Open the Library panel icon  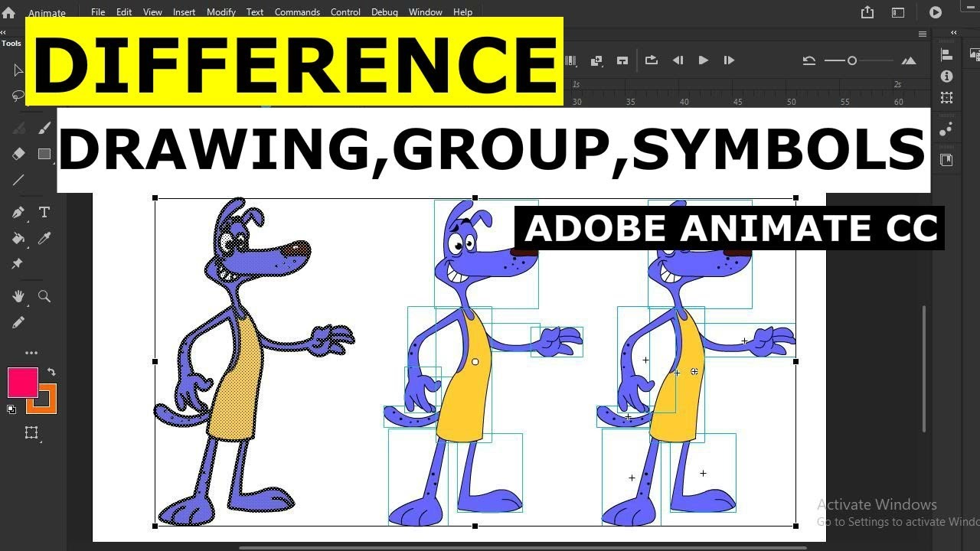[x=947, y=159]
